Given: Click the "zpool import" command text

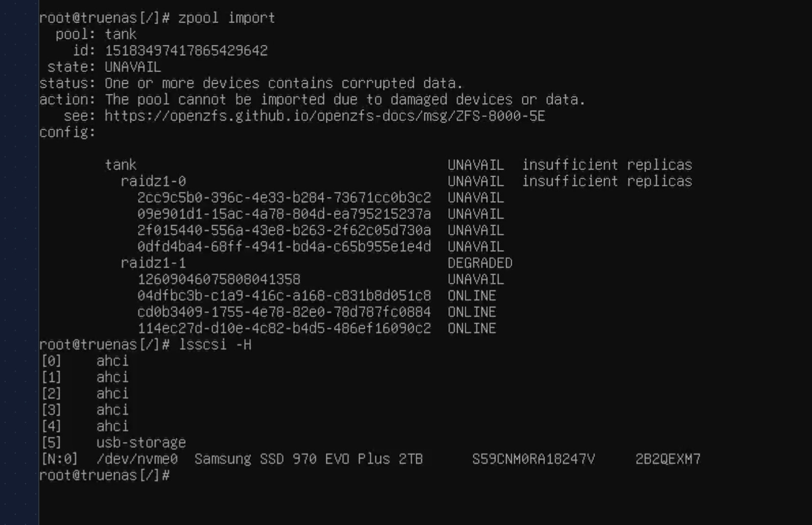Looking at the screenshot, I should click(x=226, y=18).
